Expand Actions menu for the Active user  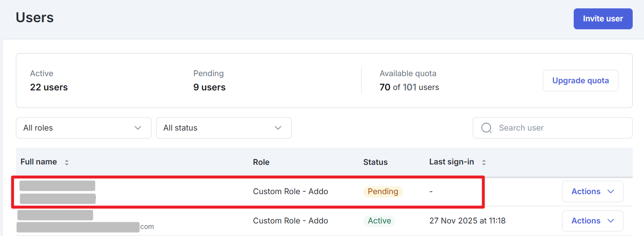pyautogui.click(x=592, y=221)
